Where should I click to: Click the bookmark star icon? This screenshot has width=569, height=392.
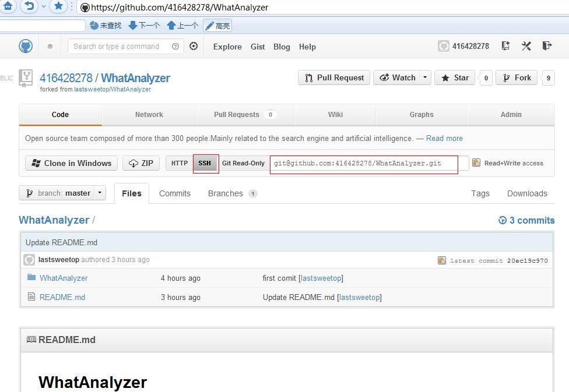click(58, 7)
